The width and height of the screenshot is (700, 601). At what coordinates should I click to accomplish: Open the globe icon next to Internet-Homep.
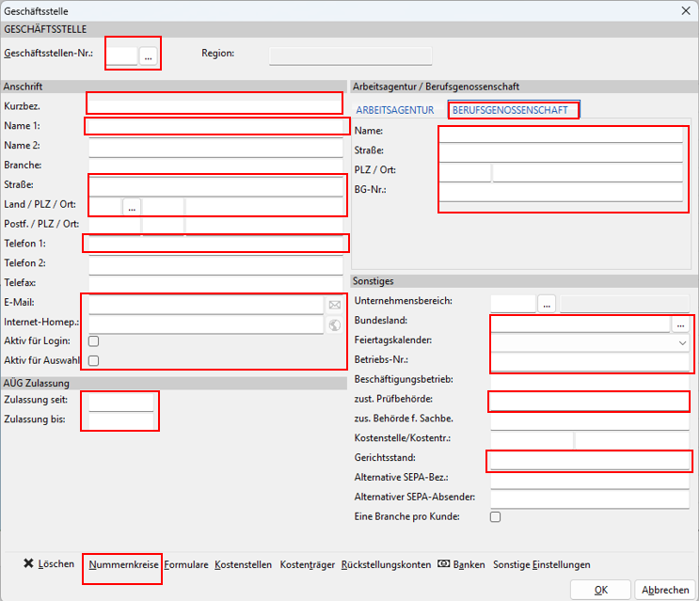click(335, 325)
